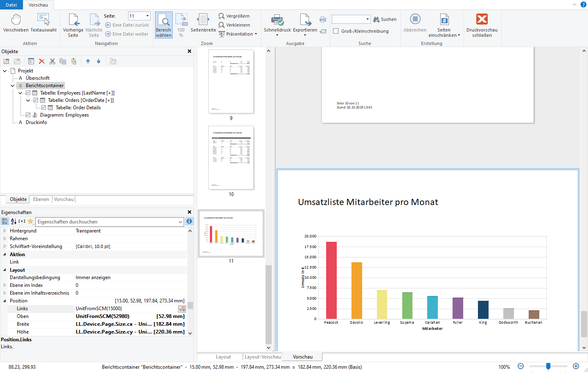Click the Suchen search button
588x372 pixels.
(385, 19)
